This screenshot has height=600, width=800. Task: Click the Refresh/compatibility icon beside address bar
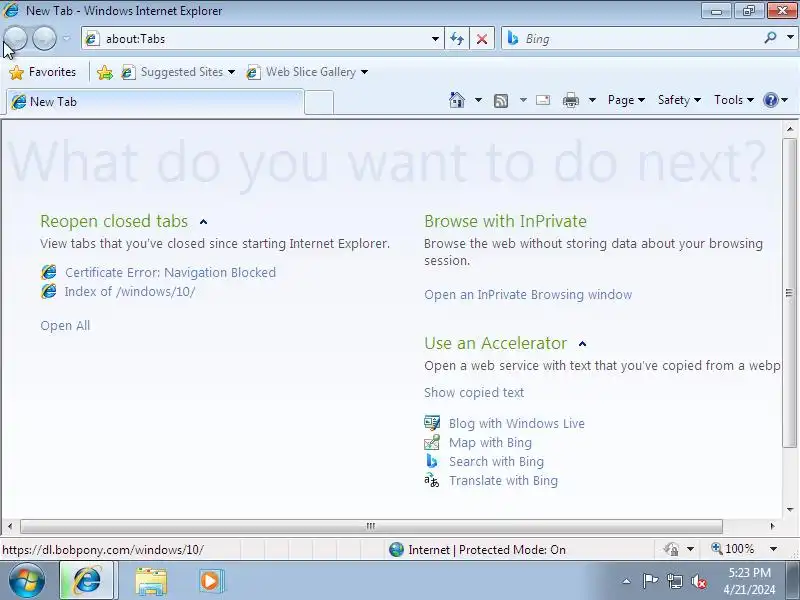coord(457,39)
